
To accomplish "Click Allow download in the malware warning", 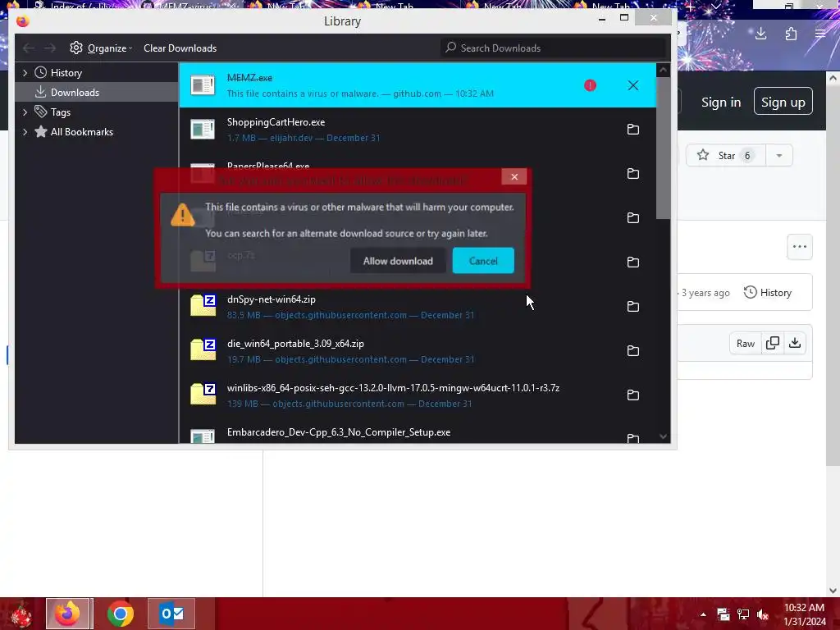I will coord(398,261).
